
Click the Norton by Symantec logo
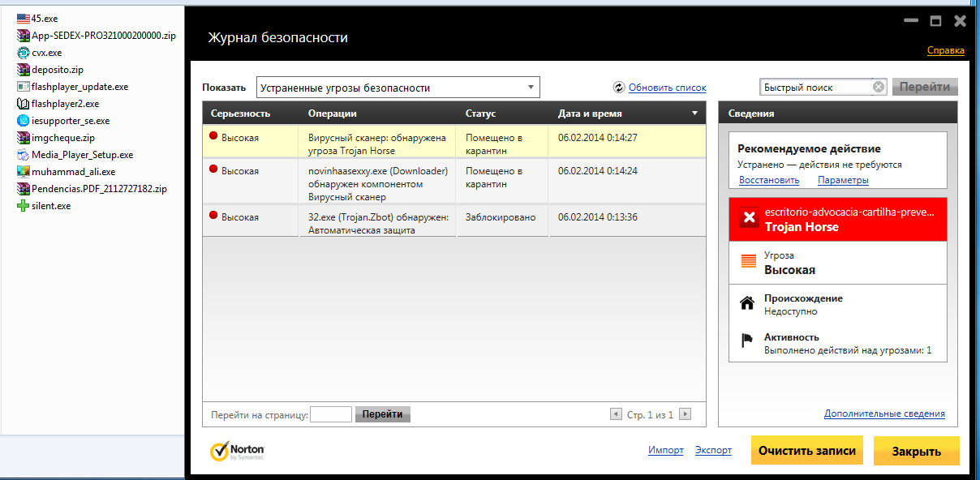click(237, 451)
